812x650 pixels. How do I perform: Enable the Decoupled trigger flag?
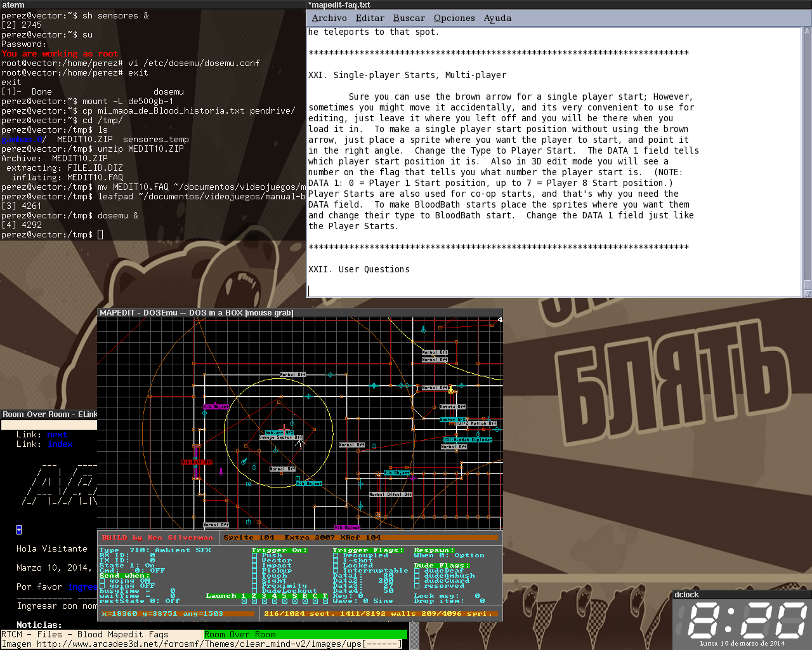(x=336, y=555)
